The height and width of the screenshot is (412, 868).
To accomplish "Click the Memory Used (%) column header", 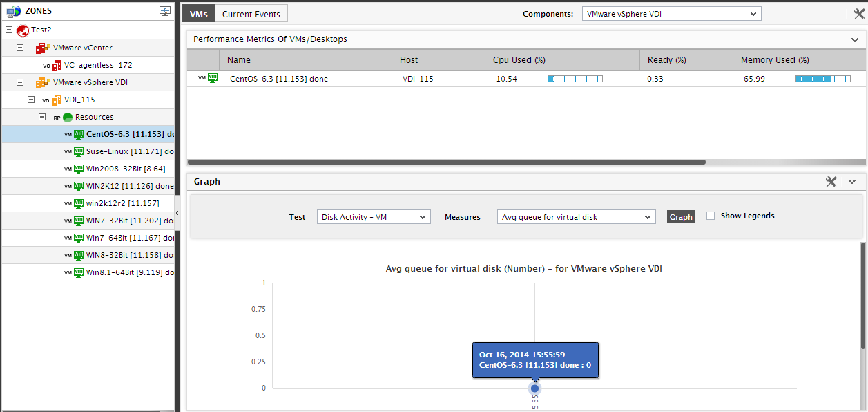I will (x=800, y=60).
